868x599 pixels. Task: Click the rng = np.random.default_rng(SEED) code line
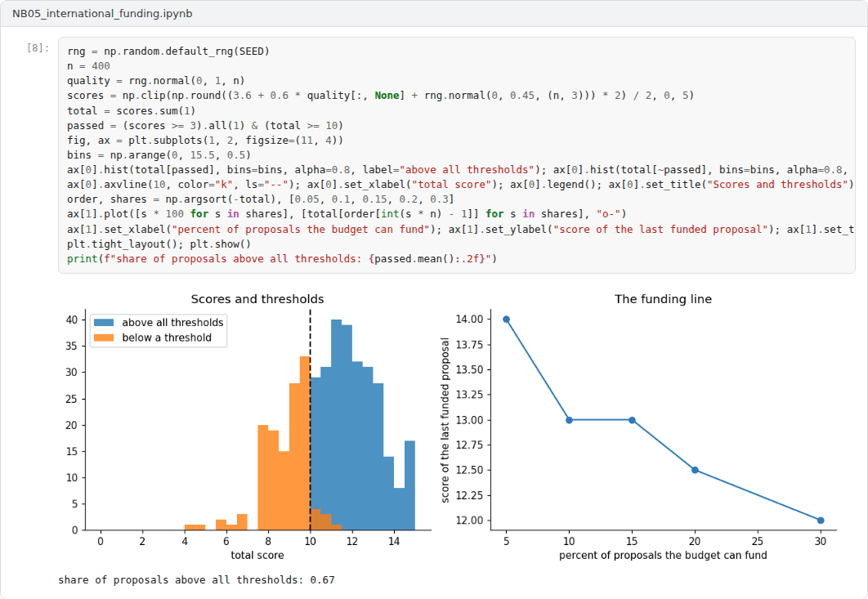click(x=168, y=51)
